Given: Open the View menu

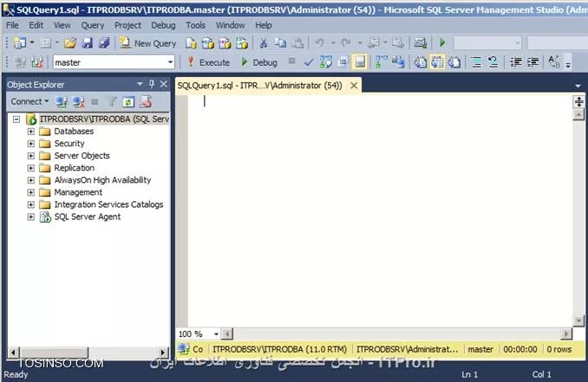Looking at the screenshot, I should (x=62, y=25).
